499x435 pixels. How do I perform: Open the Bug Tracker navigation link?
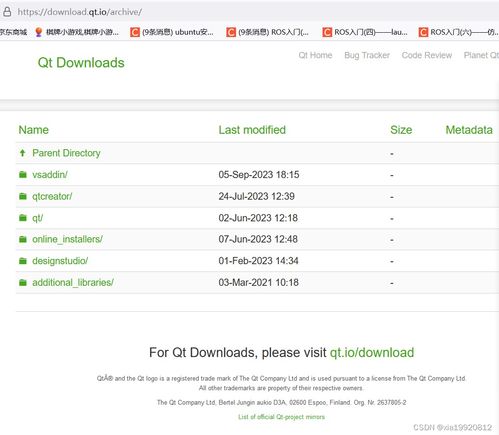[367, 55]
